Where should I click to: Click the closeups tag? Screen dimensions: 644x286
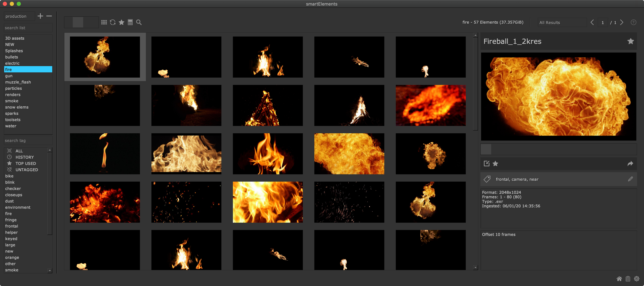pyautogui.click(x=14, y=195)
